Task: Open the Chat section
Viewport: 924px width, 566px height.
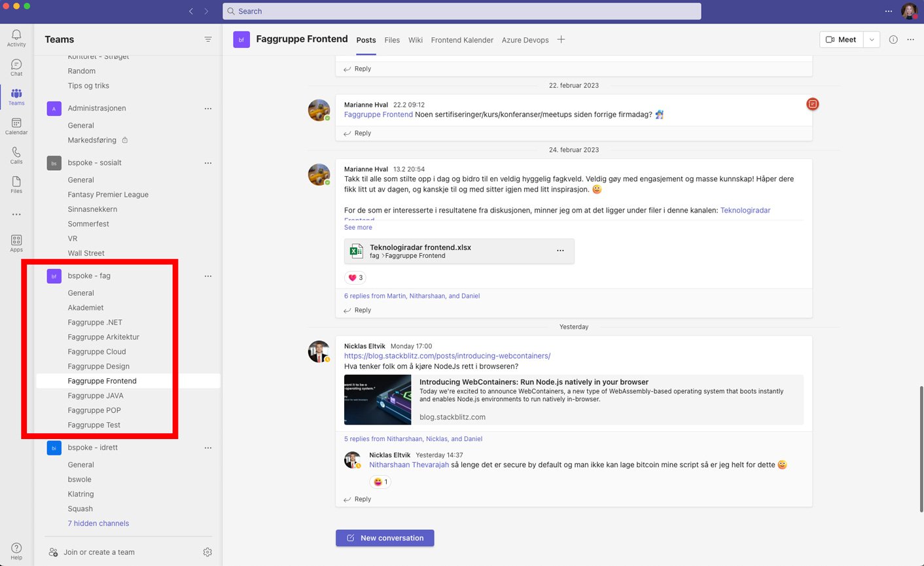Action: [16, 67]
